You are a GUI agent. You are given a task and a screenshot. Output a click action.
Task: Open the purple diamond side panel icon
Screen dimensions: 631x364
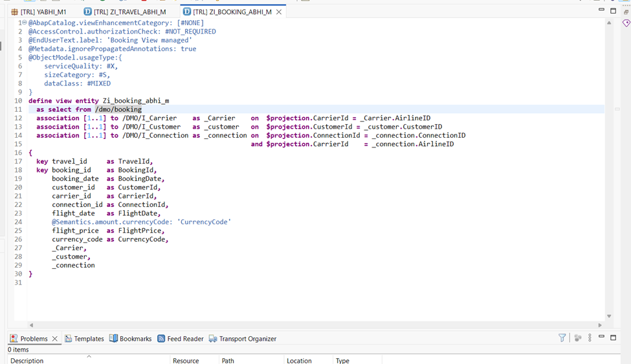626,23
